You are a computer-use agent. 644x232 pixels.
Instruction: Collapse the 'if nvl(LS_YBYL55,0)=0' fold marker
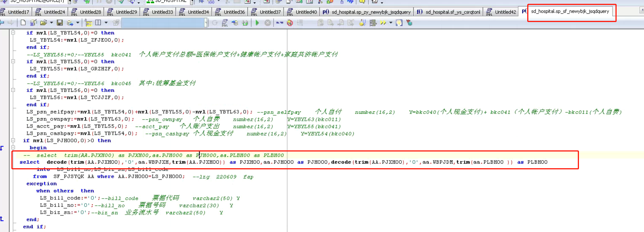point(13,61)
